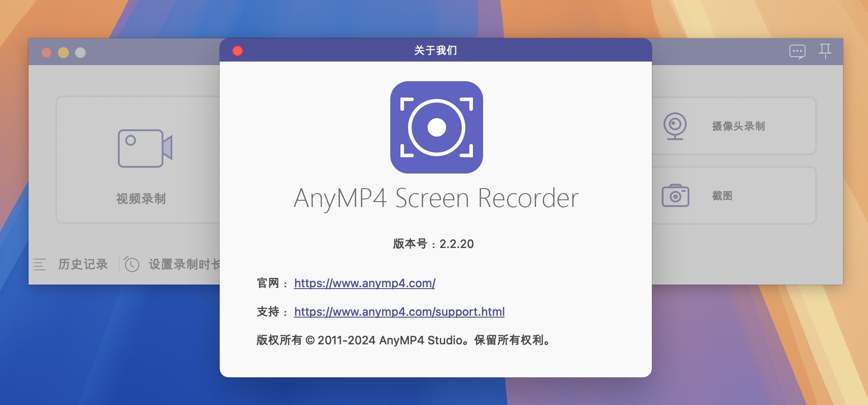This screenshot has height=405, width=868.
Task: Click the AnyMP4 Screen Recorder app logo
Action: [x=436, y=127]
